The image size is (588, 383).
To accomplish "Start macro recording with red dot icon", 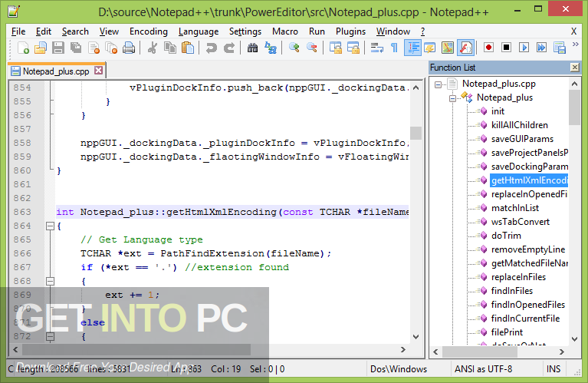I will 488,48.
